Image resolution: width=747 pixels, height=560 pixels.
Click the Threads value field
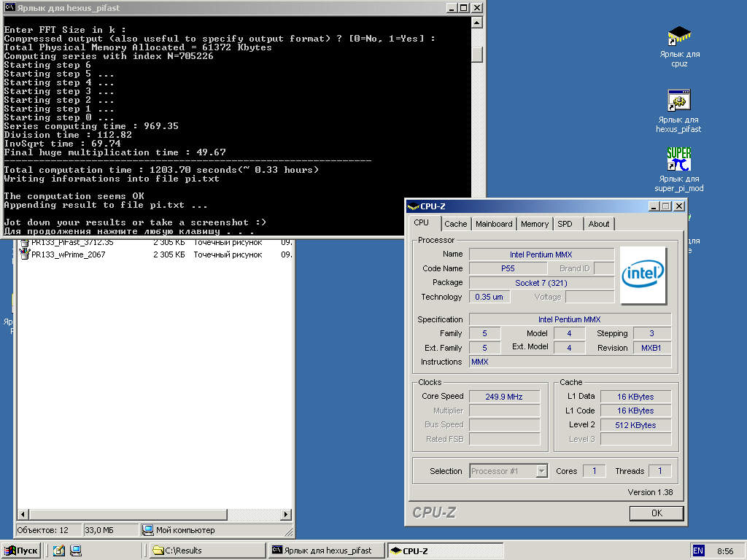click(659, 471)
